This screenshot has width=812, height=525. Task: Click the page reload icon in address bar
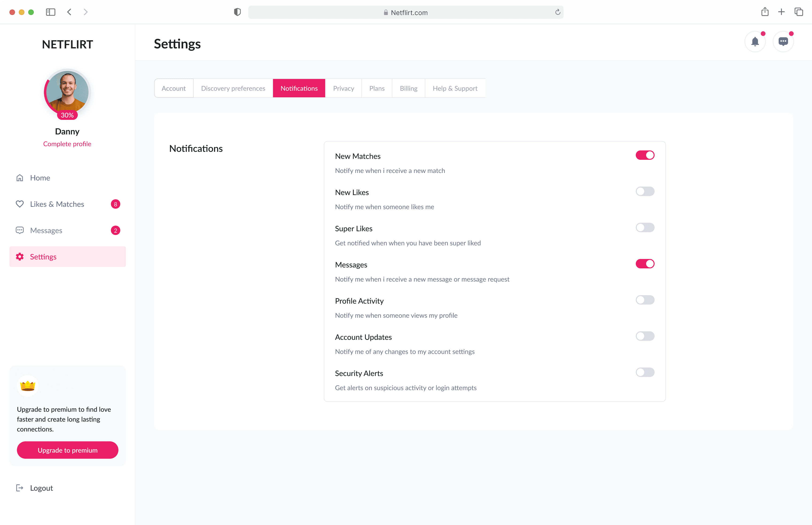(x=558, y=12)
